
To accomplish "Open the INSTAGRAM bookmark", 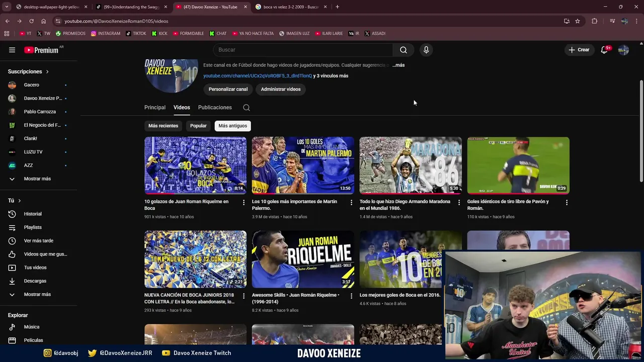I will point(106,34).
